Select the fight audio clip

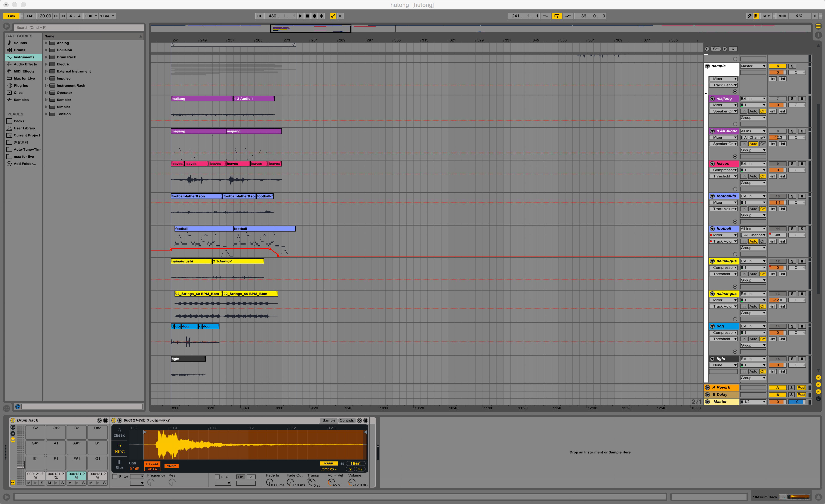(188, 359)
